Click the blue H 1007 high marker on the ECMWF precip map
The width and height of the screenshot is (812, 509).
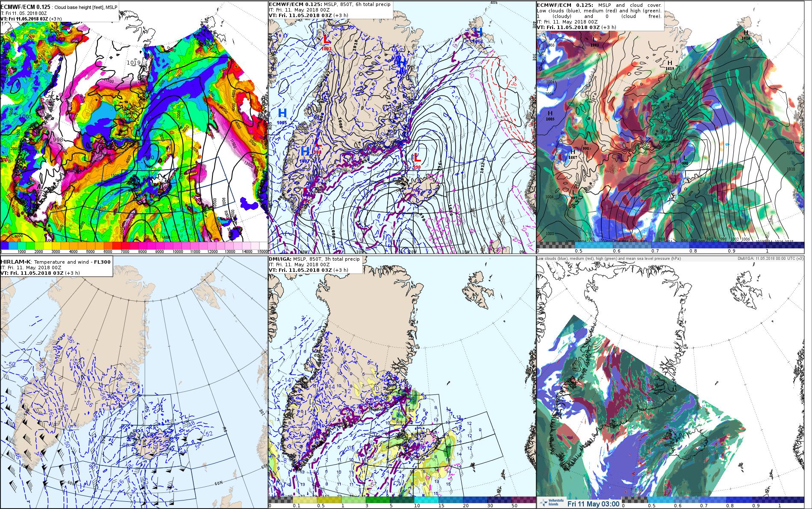[x=305, y=153]
